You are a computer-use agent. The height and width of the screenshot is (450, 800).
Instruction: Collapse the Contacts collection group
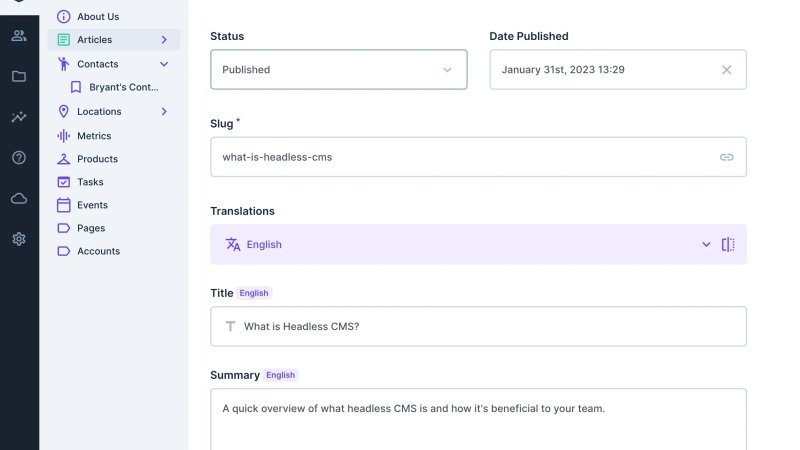164,64
